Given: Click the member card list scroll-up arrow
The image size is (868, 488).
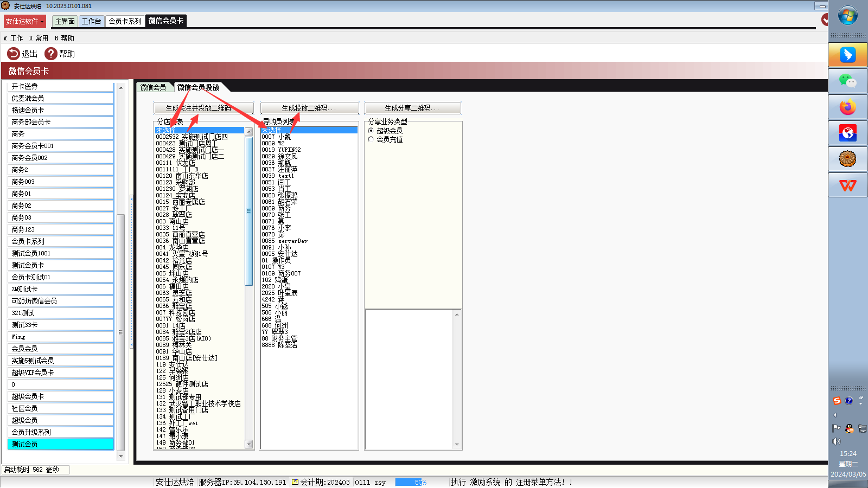Looking at the screenshot, I should tap(121, 87).
